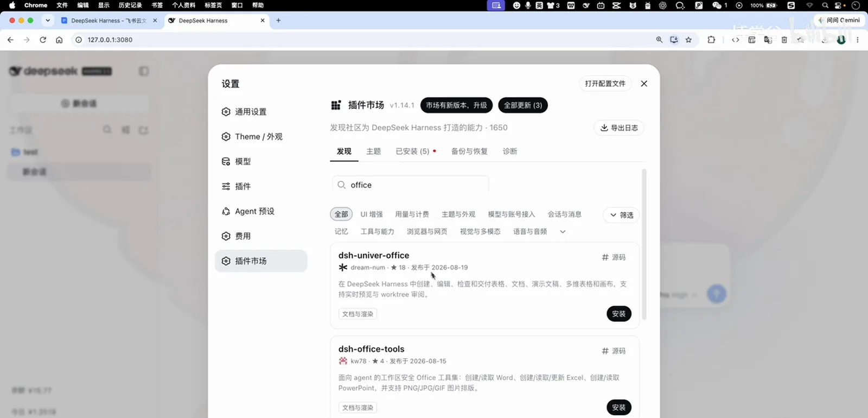This screenshot has width=868, height=418.
Task: Click the zoom magnifier icon in address bar
Action: pos(659,40)
